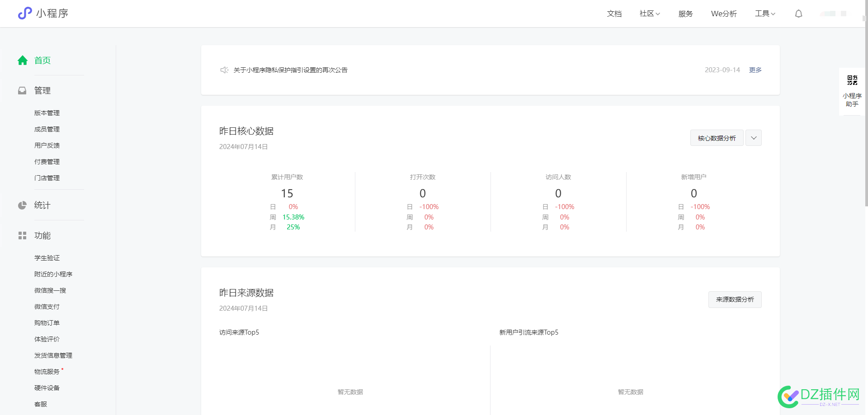This screenshot has height=415, width=868.
Task: Click the blurred user account avatar
Action: [x=833, y=14]
